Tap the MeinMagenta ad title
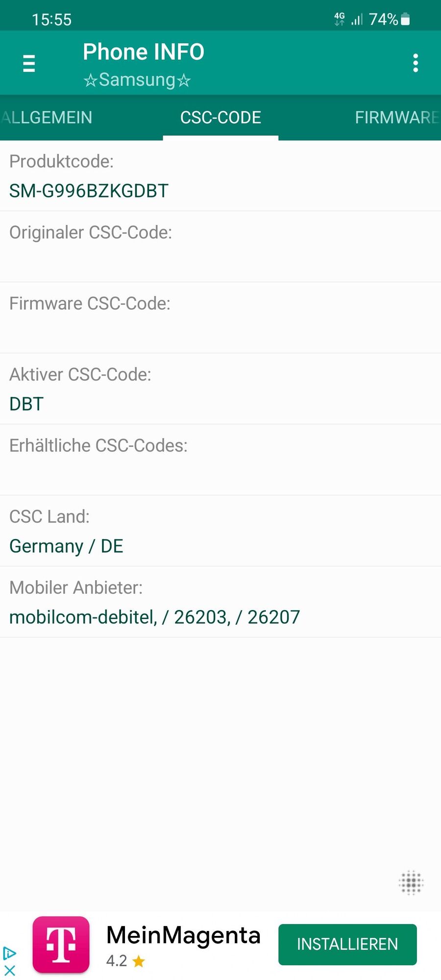The height and width of the screenshot is (980, 441). 183,935
